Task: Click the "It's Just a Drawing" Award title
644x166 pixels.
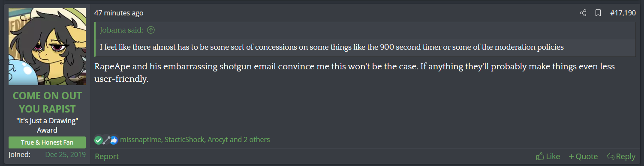Action: (47, 125)
